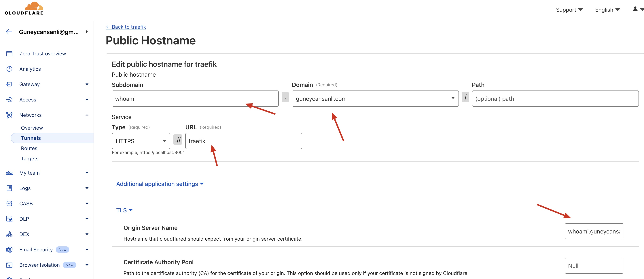This screenshot has height=279, width=644.
Task: Open the Analytics page
Action: [30, 69]
